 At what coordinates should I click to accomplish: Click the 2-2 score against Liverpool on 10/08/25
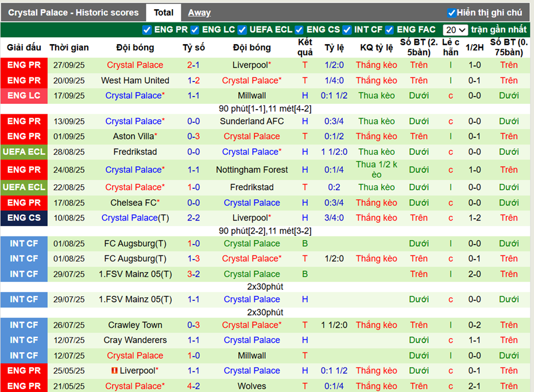coord(194,218)
